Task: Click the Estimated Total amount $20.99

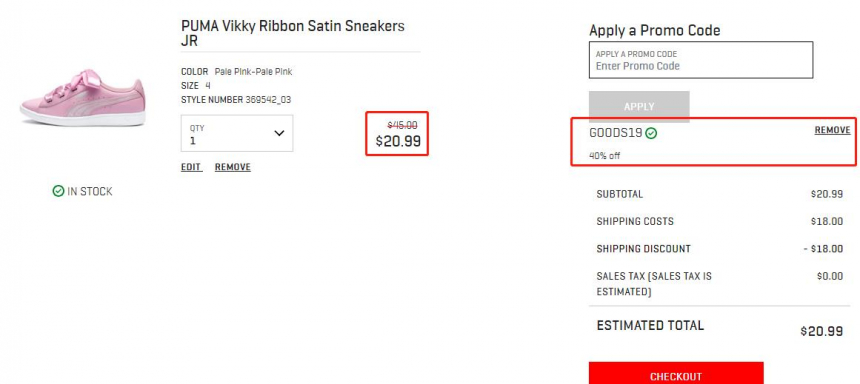Action: coord(822,331)
